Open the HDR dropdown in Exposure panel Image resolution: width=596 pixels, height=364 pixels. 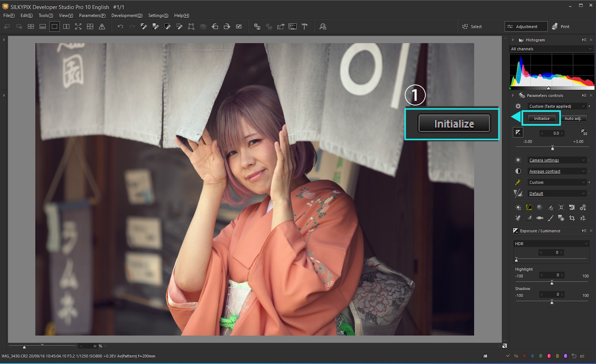coord(551,244)
